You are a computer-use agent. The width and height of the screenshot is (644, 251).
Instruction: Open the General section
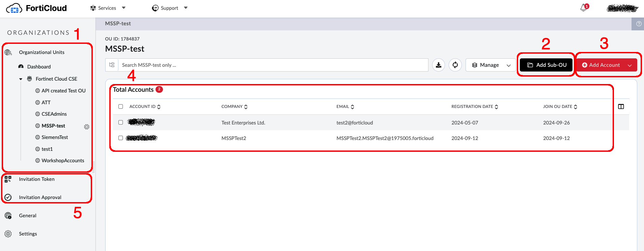pyautogui.click(x=28, y=216)
